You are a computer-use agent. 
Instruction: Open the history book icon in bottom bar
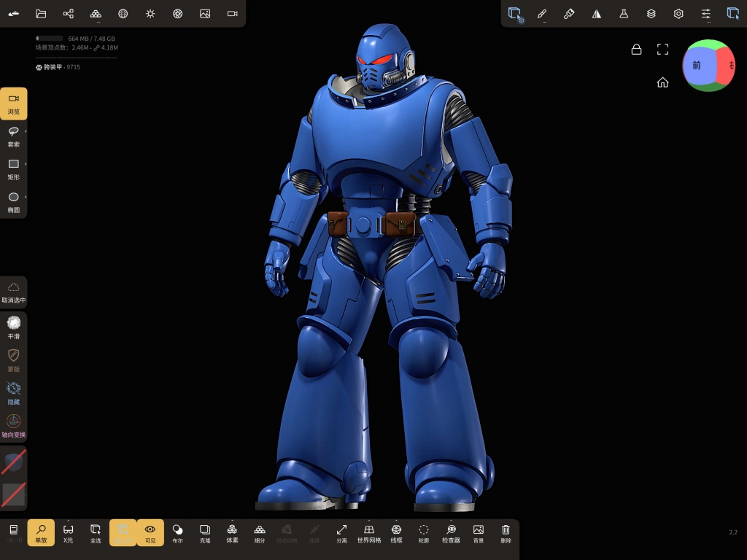(14, 532)
